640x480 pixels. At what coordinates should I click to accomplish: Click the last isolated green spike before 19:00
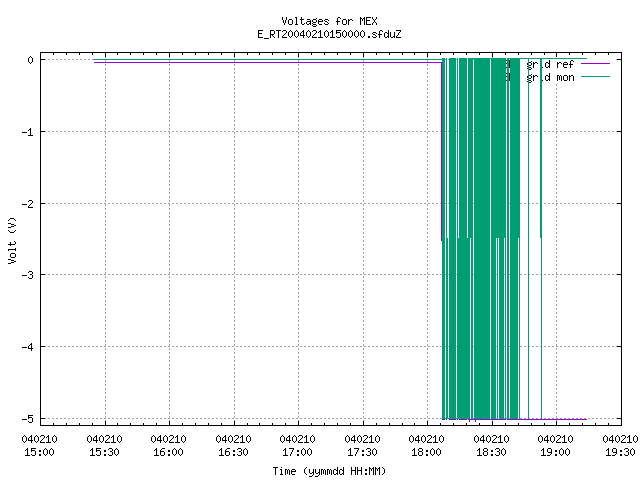click(541, 239)
